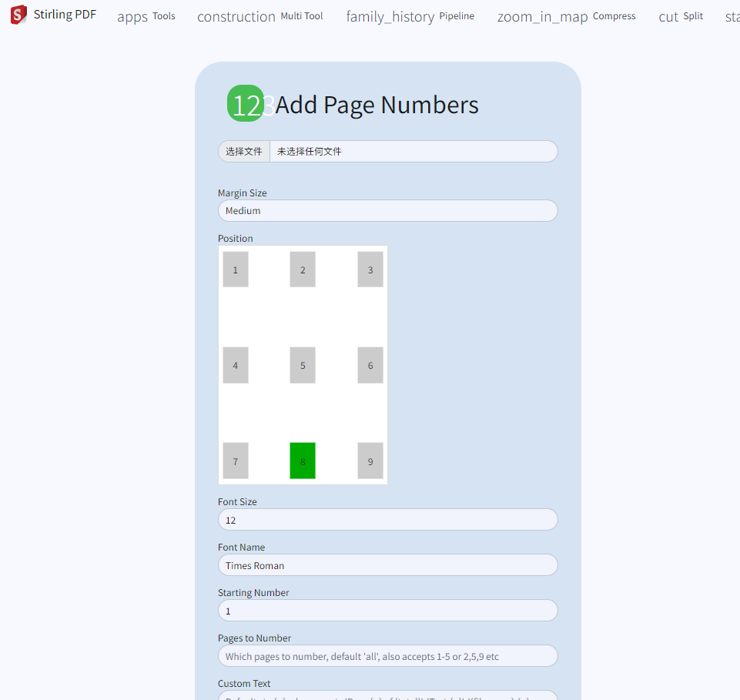Click the Split tool in navbar
740x700 pixels.
(681, 16)
